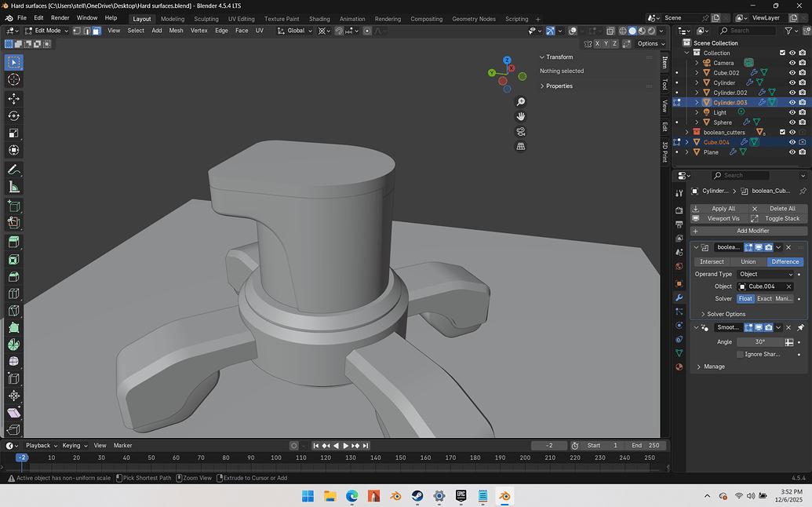Image resolution: width=812 pixels, height=507 pixels.
Task: Hide Camera object in outliner
Action: click(792, 63)
